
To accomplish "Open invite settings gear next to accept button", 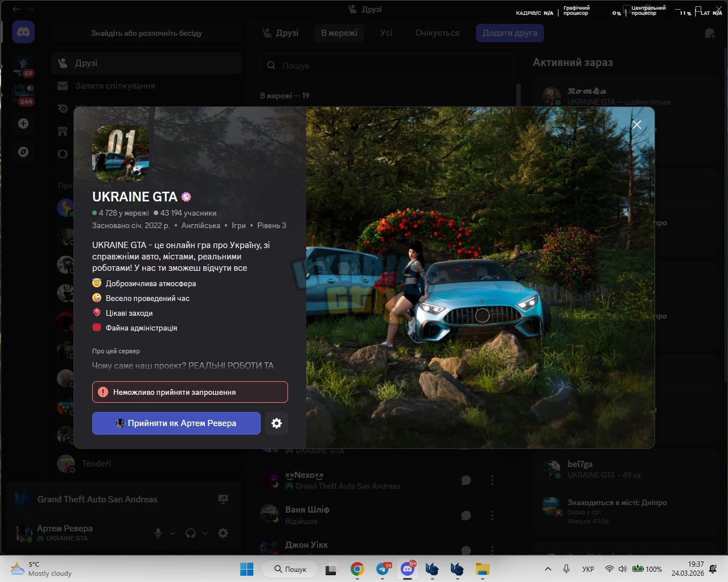I will click(277, 423).
